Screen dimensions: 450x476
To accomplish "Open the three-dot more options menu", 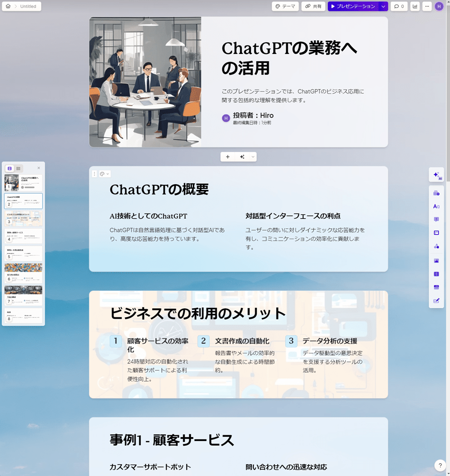I will click(x=427, y=6).
